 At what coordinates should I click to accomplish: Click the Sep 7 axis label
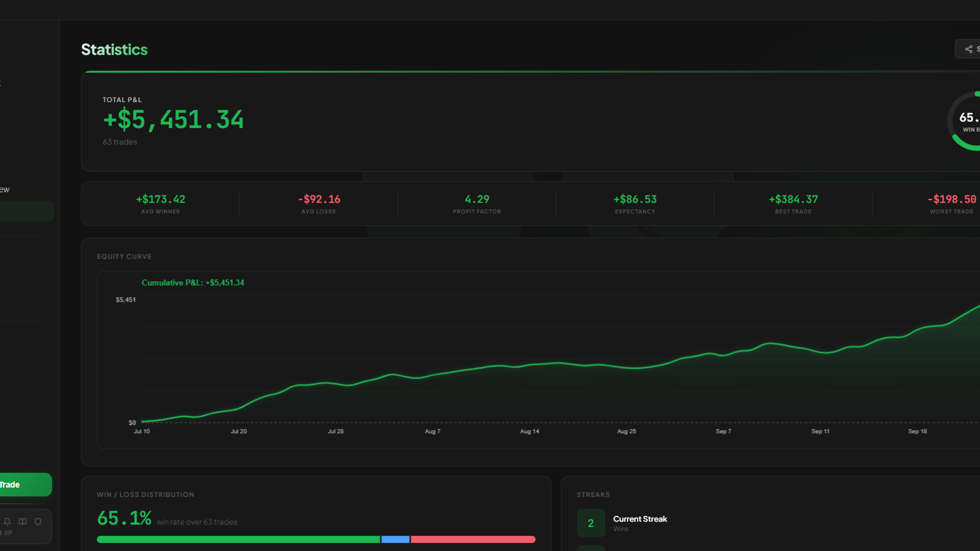pos(724,431)
